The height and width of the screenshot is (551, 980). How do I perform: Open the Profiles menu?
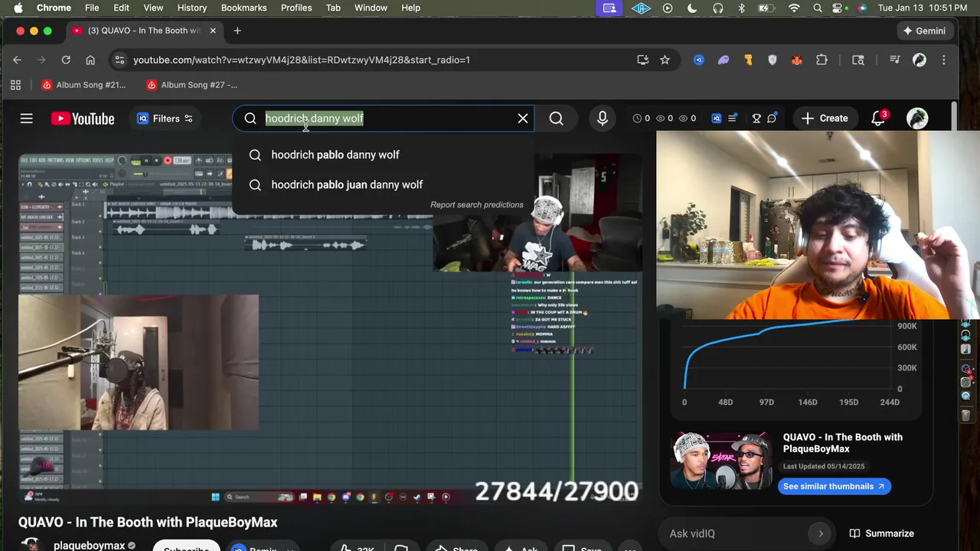pos(296,8)
